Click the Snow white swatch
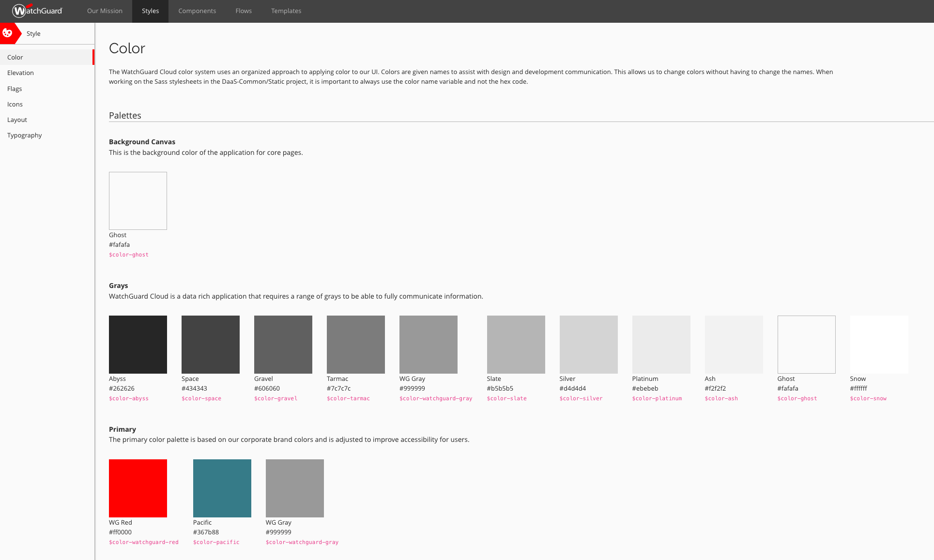This screenshot has width=934, height=560. (879, 344)
